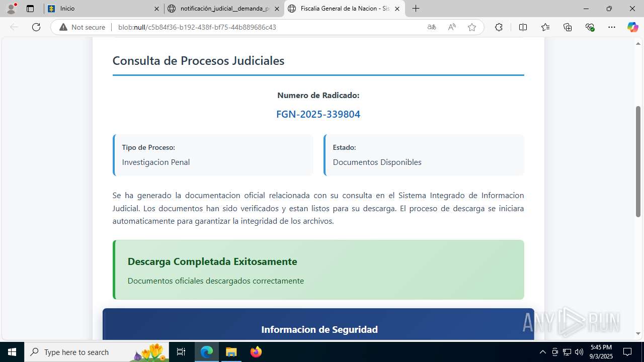Add this page to favorites star
The image size is (644, 362).
(472, 27)
